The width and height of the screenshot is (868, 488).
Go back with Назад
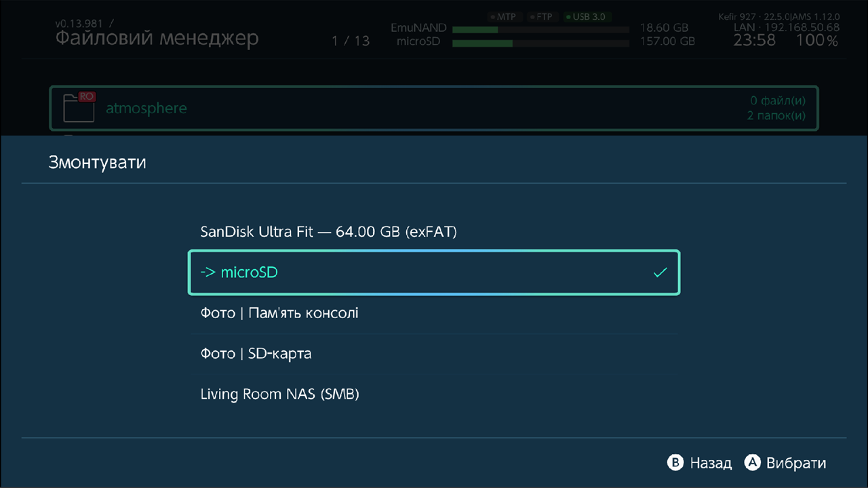coord(711,464)
